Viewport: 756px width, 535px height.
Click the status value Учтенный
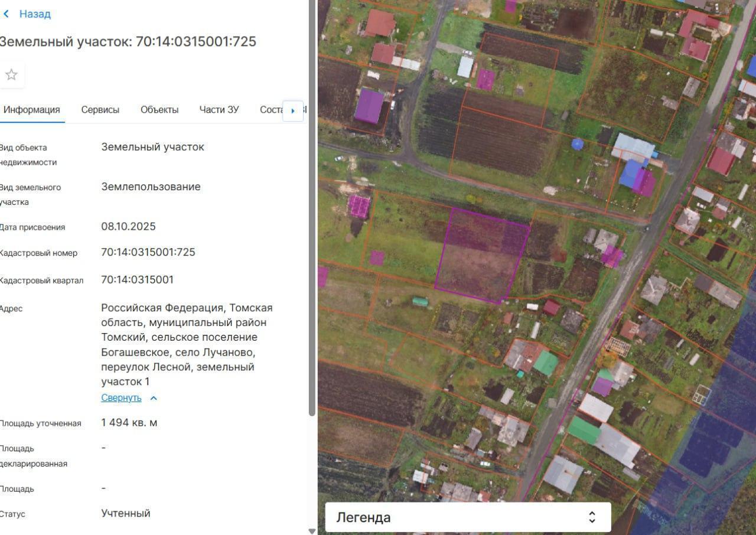click(x=126, y=513)
